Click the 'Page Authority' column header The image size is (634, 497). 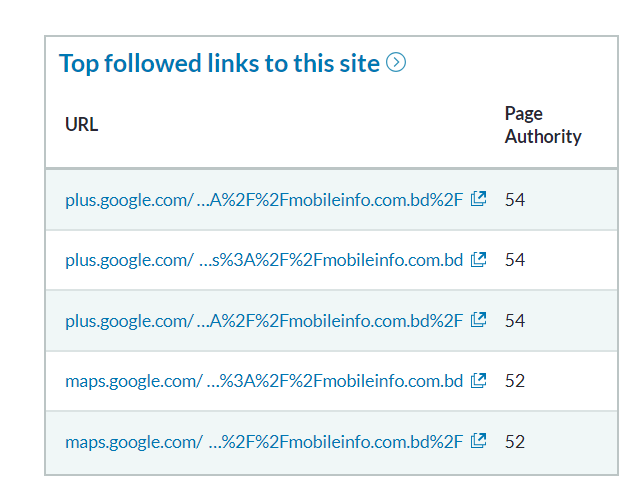pos(542,125)
